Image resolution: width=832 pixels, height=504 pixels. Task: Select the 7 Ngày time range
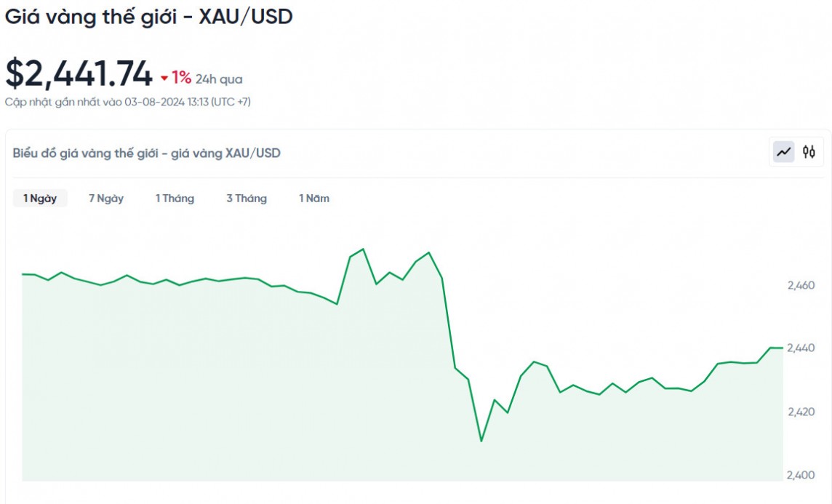[x=106, y=199]
